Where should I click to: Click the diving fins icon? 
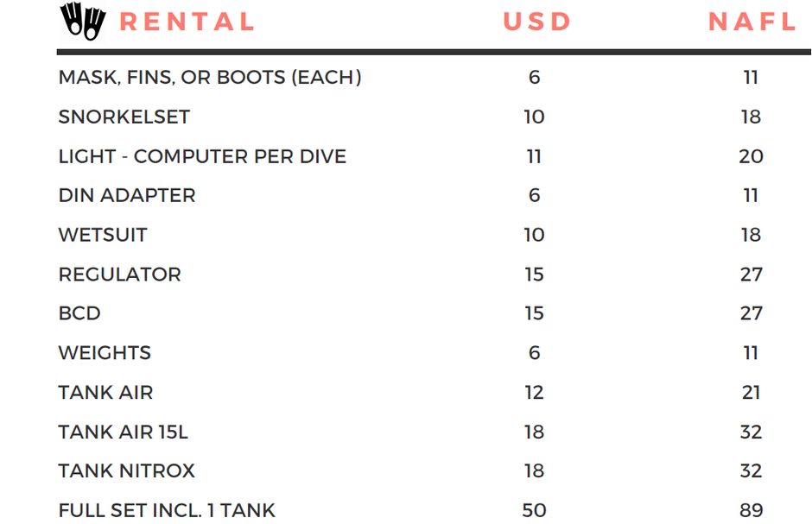coord(83,22)
